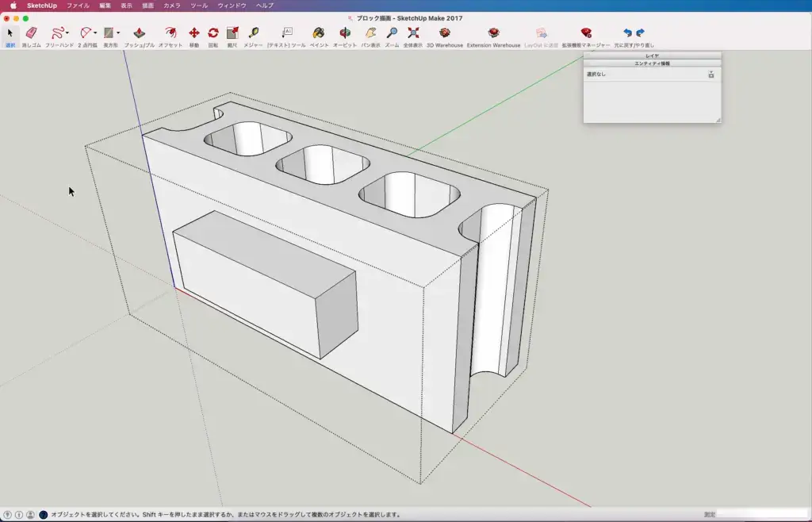Screen dimensions: 812x522
Task: Select the 選択 arrow tool
Action: point(10,33)
